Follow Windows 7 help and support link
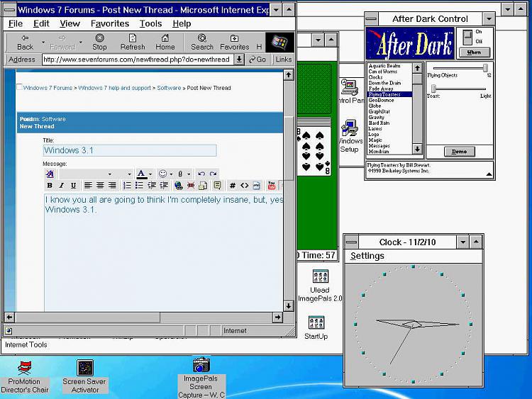 [115, 88]
